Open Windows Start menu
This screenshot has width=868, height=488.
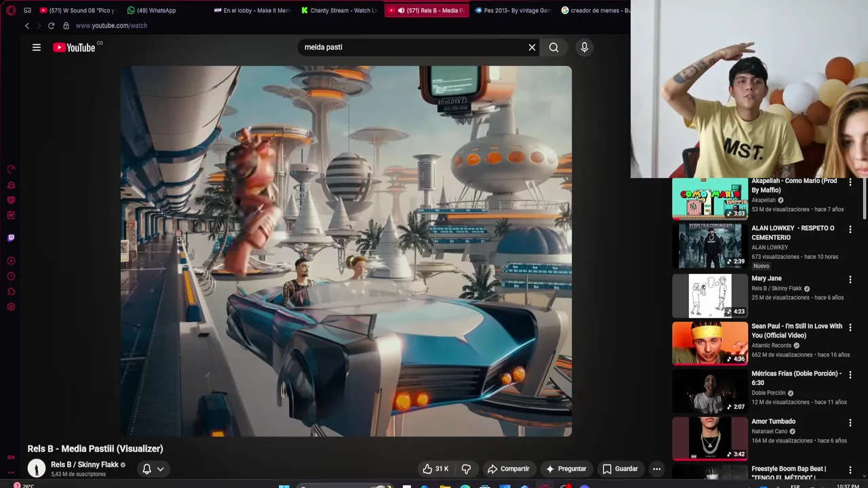(x=284, y=485)
